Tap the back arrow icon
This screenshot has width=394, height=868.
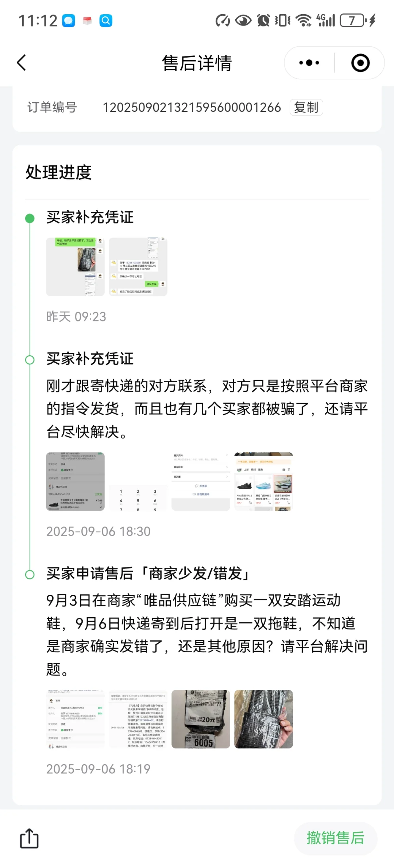click(22, 63)
